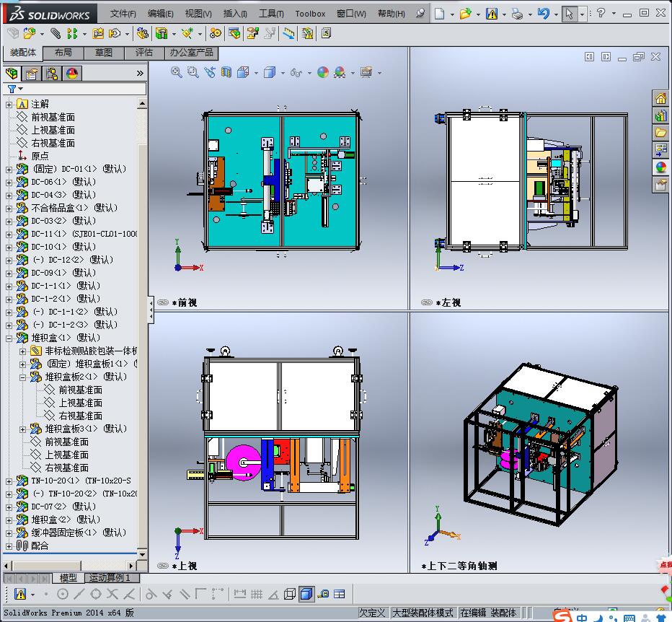This screenshot has height=622, width=672.
Task: Expand the 不合格品盒<1> component node
Action: coord(9,209)
